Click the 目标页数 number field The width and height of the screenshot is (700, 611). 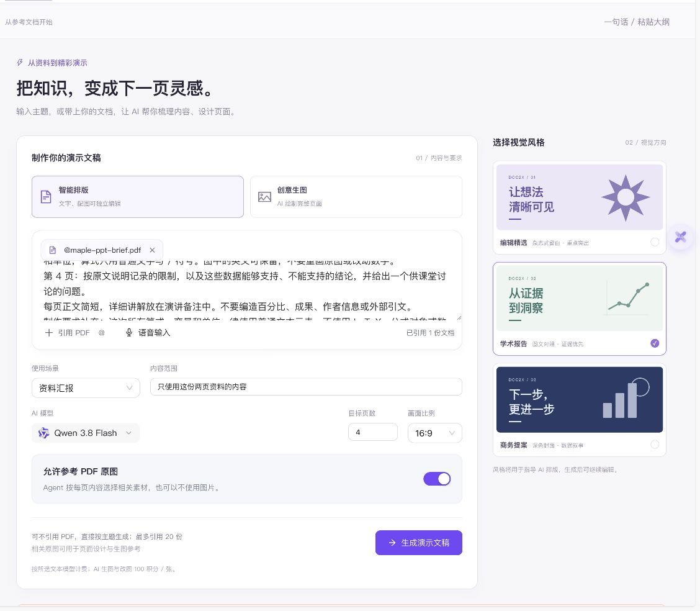(373, 432)
